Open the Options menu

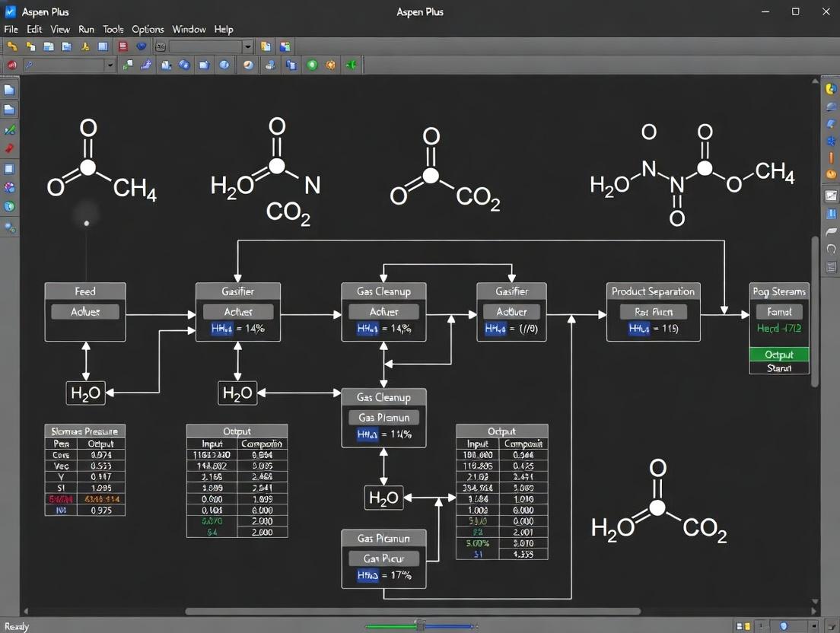coord(148,29)
